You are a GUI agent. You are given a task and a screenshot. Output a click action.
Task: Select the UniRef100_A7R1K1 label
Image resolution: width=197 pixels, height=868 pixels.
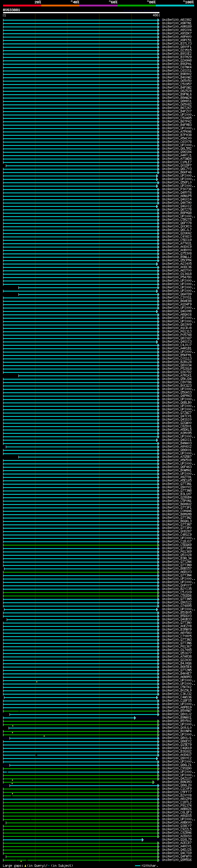[x=176, y=375]
